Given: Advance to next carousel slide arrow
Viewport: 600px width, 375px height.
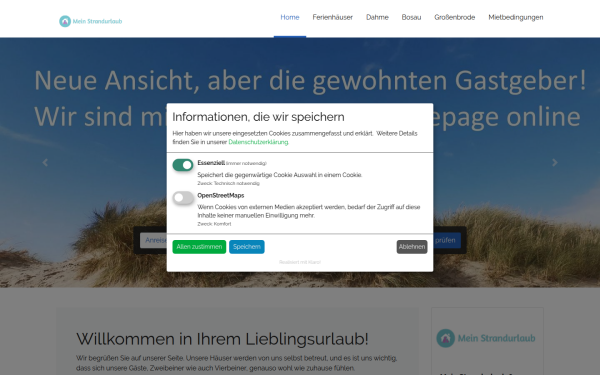Looking at the screenshot, I should pyautogui.click(x=555, y=163).
